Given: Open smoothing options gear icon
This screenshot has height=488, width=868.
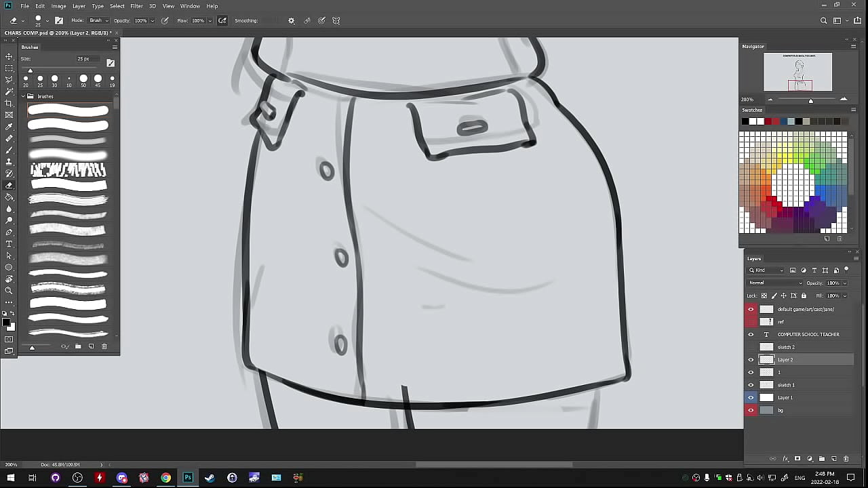Looking at the screenshot, I should point(292,20).
